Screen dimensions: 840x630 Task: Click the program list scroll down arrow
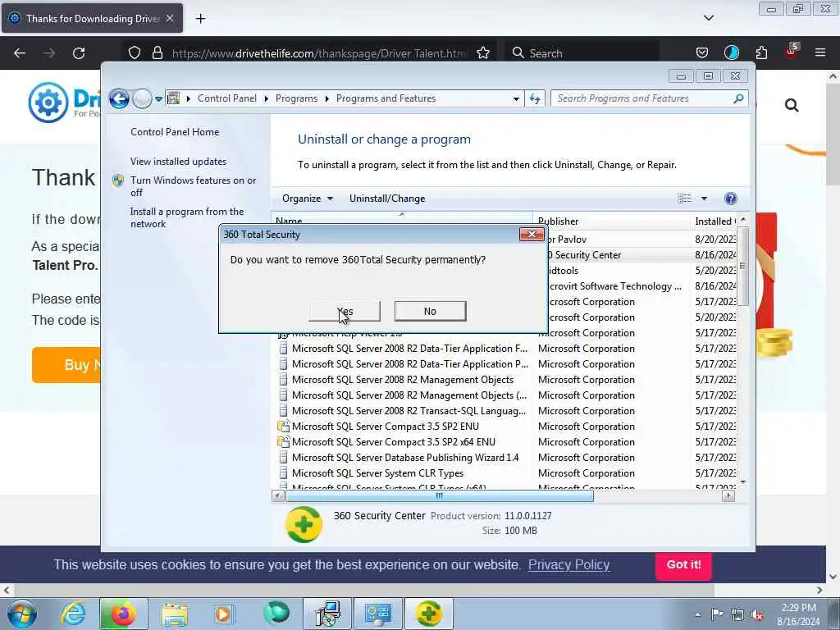click(742, 482)
